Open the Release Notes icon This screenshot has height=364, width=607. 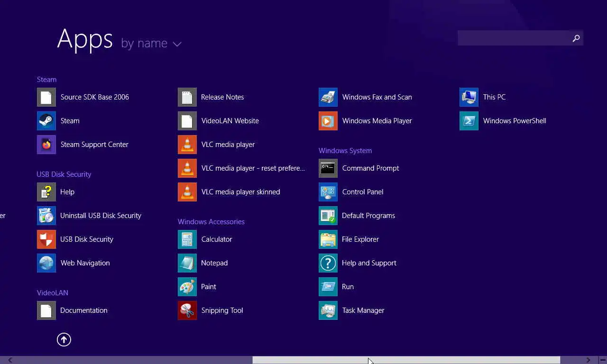coord(187,97)
